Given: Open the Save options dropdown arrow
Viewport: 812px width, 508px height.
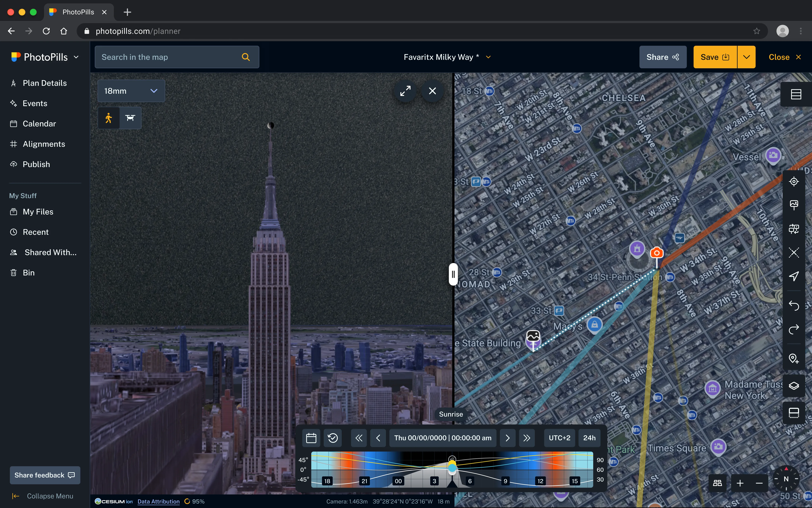Looking at the screenshot, I should [x=747, y=57].
